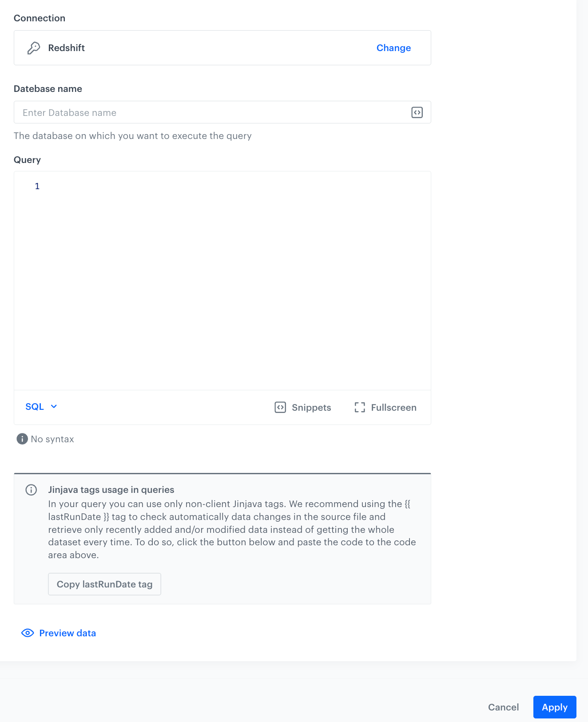Click the info icon in the Jinjava notice
Screen dimensions: 588x722
pos(31,490)
